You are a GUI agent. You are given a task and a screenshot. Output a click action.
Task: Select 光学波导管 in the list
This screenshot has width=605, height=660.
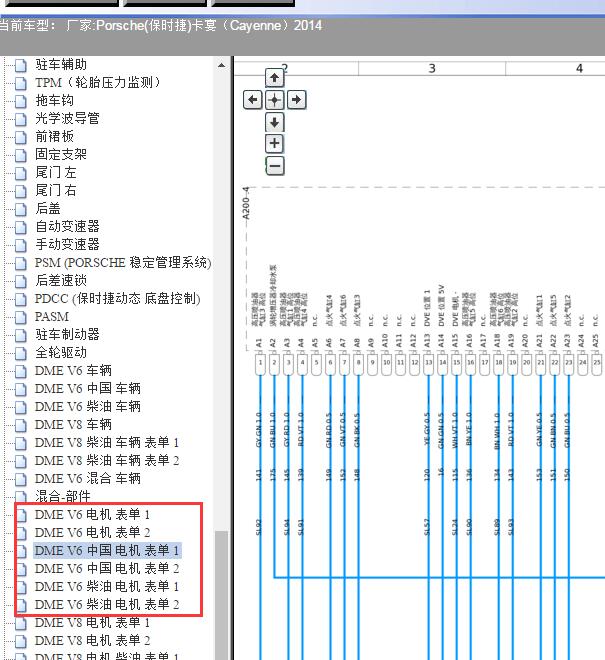pyautogui.click(x=67, y=119)
